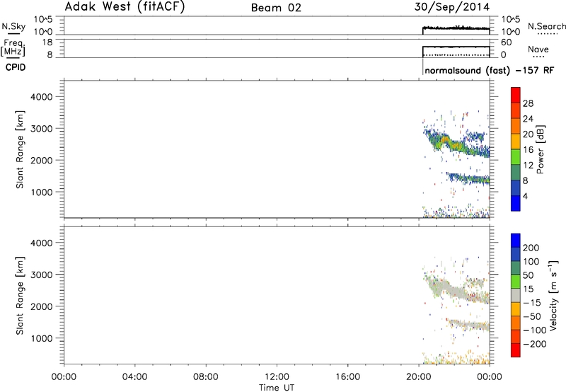Click the '28' label on power colorbar
The image size is (566, 392).
tap(528, 103)
